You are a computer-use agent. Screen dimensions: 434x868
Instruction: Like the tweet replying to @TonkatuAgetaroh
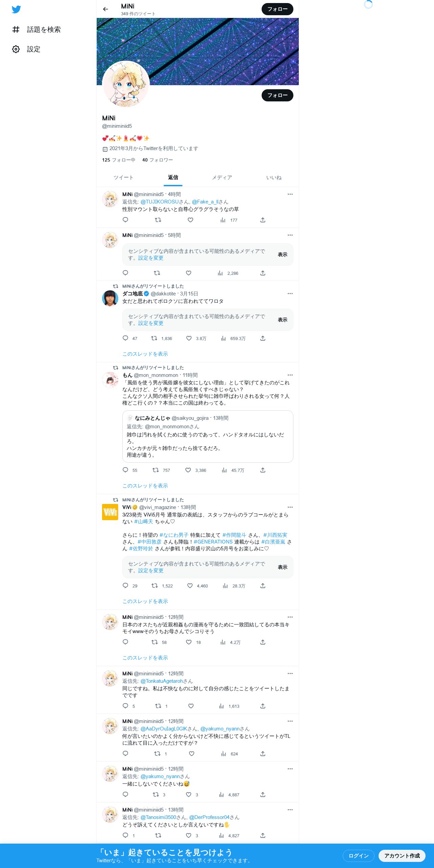191,706
